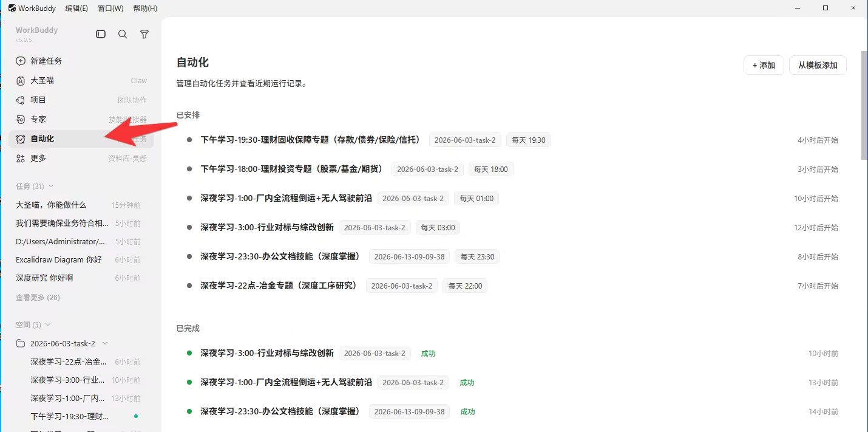
Task: Open task 我们需要确保业务符合相...
Action: pyautogui.click(x=81, y=223)
